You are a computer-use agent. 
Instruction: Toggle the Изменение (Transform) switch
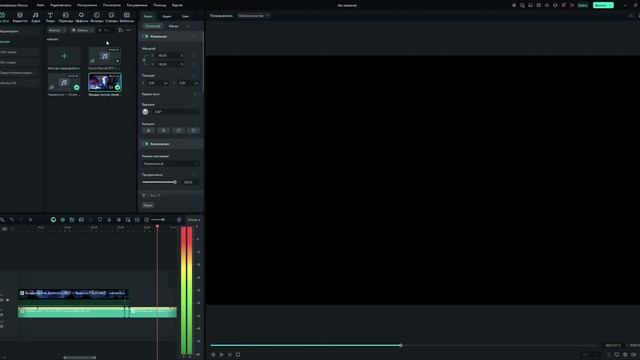pos(145,36)
